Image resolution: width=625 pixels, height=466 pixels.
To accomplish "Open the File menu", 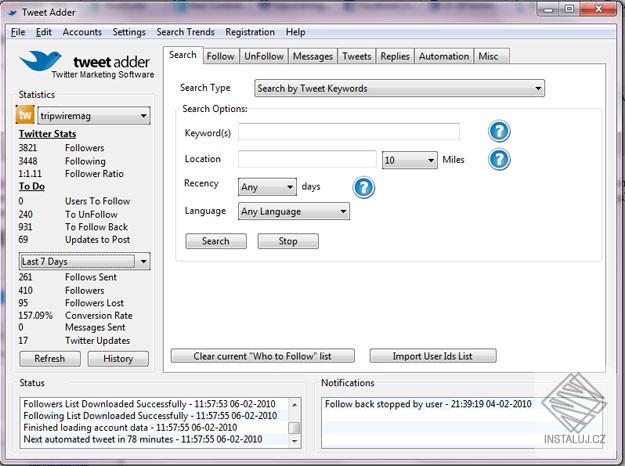I will (x=18, y=32).
